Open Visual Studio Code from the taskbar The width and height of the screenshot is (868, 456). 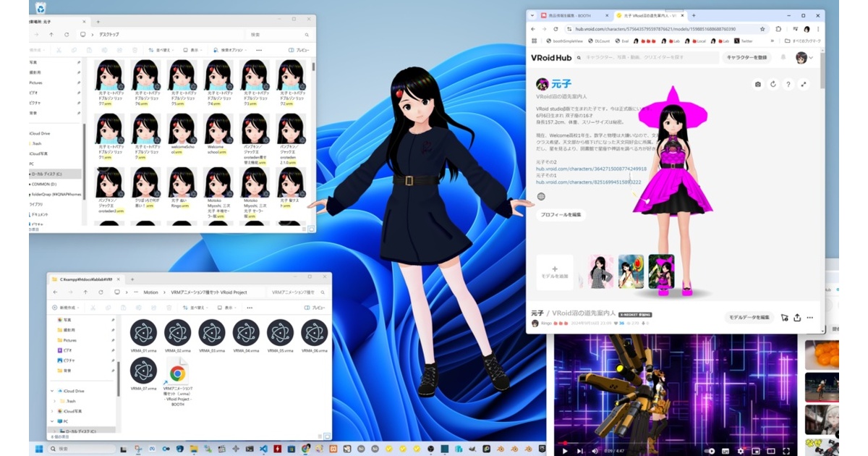pos(263,449)
